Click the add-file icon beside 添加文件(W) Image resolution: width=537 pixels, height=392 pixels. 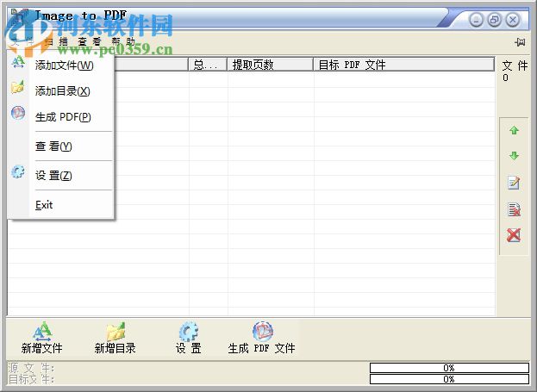coord(18,62)
